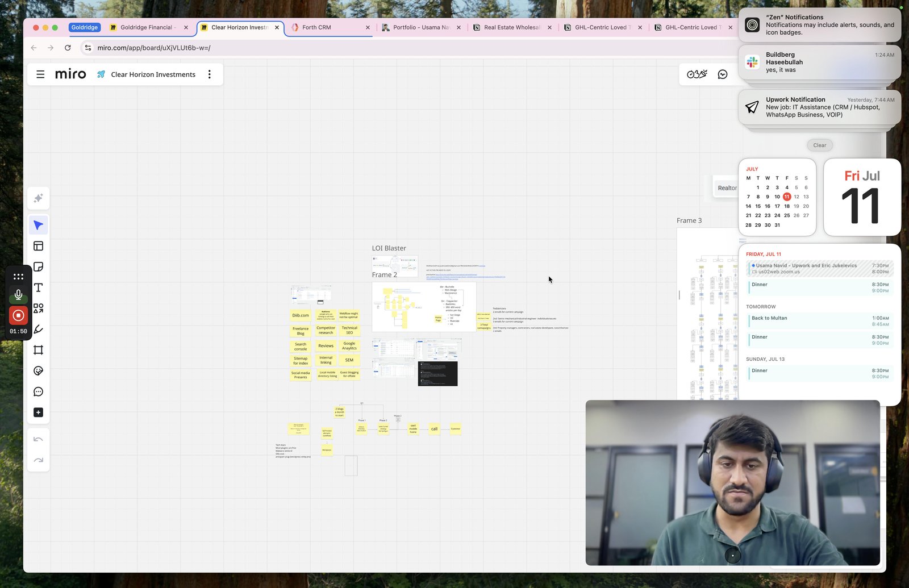Open the Miro hamburger main menu
The height and width of the screenshot is (588, 909).
coord(40,74)
